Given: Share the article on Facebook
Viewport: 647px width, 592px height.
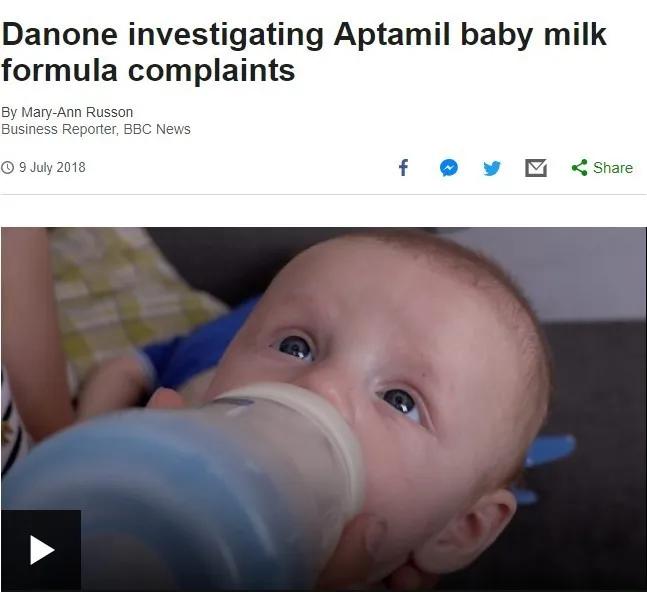Looking at the screenshot, I should pos(403,167).
